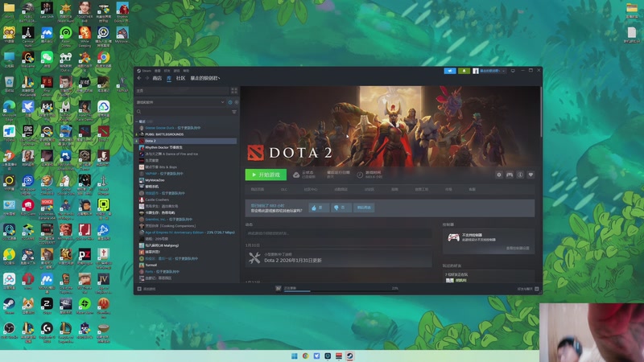Select Age of Empires IV Anniversary Edition

[187, 232]
